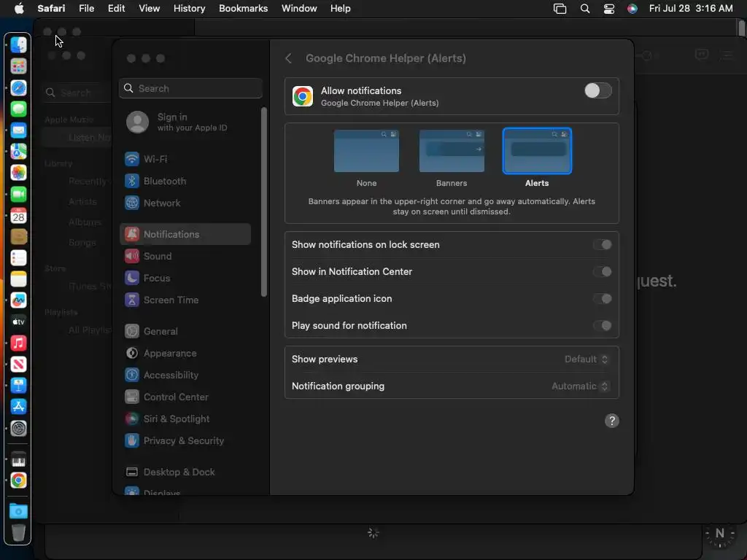Image resolution: width=747 pixels, height=560 pixels.
Task: Click the date and time in menu bar
Action: click(x=691, y=9)
